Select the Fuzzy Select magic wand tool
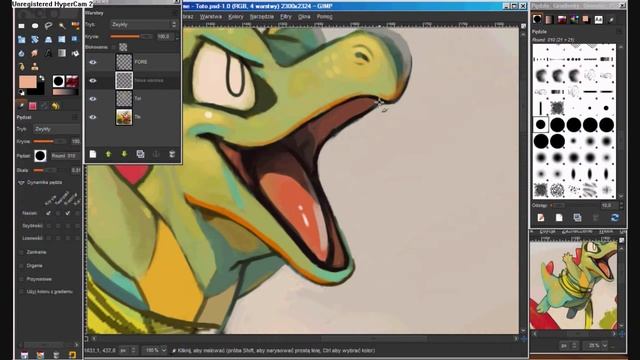This screenshot has height=360, width=640. click(x=62, y=26)
